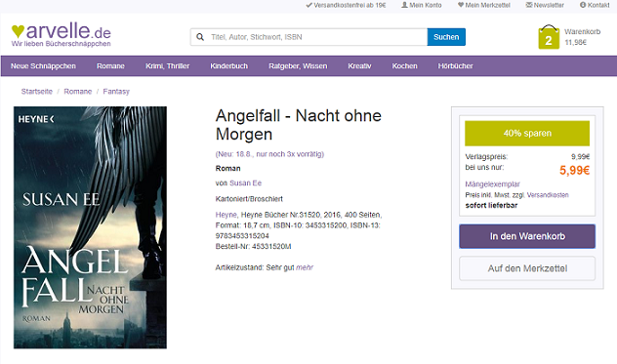
Task: Open Heyne publisher link
Action: click(226, 215)
